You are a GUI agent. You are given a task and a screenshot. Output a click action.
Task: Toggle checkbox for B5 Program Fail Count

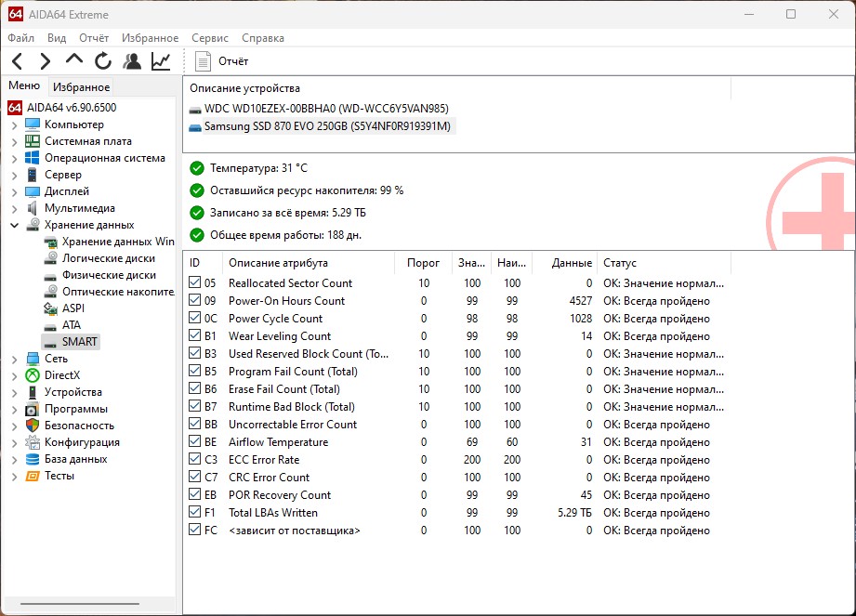click(x=194, y=371)
